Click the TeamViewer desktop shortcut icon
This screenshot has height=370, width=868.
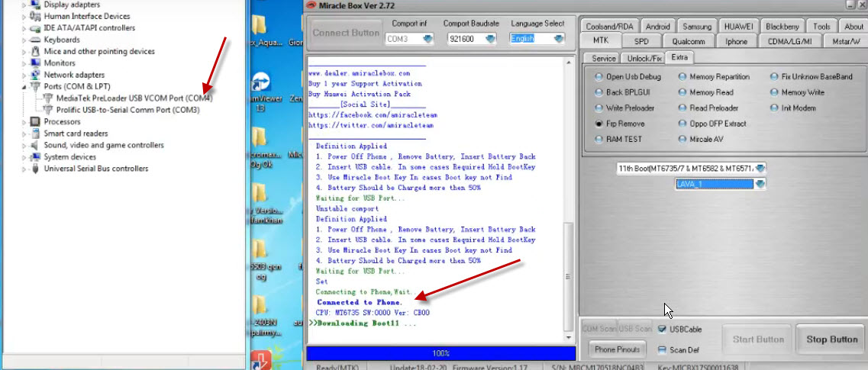click(x=260, y=82)
